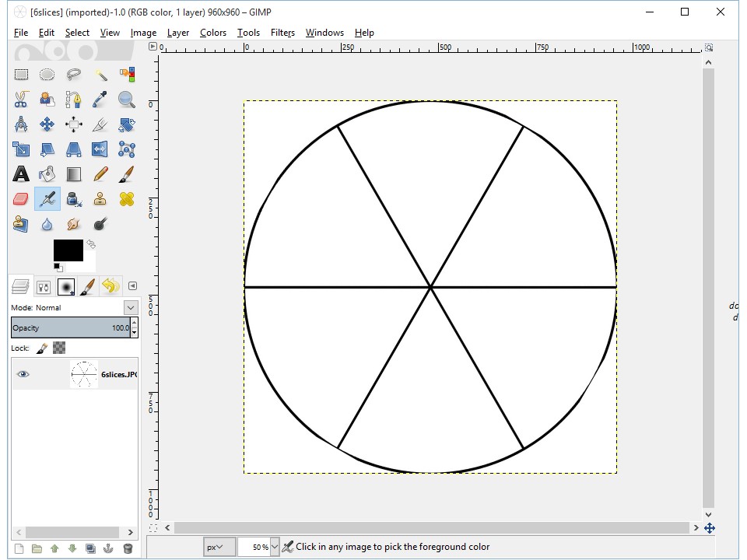
Task: Select the Scale tool
Action: point(21,149)
